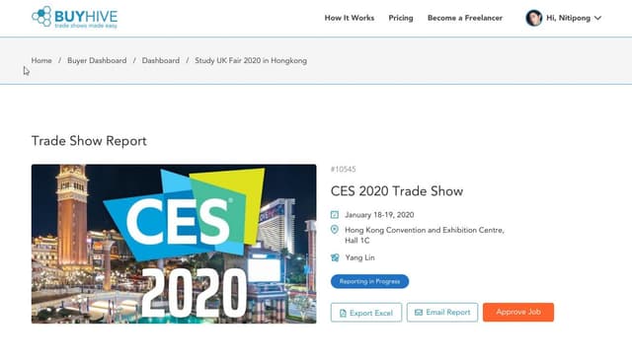
Task: Select Study UK Fair 2020 in Hongkong breadcrumb
Action: coord(251,61)
